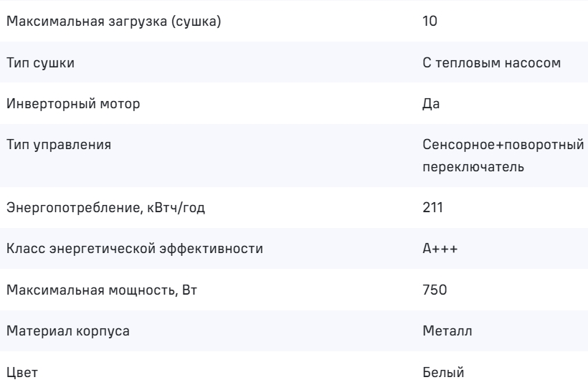Select the 'A+++' energy class value
588x390 pixels.
437,250
